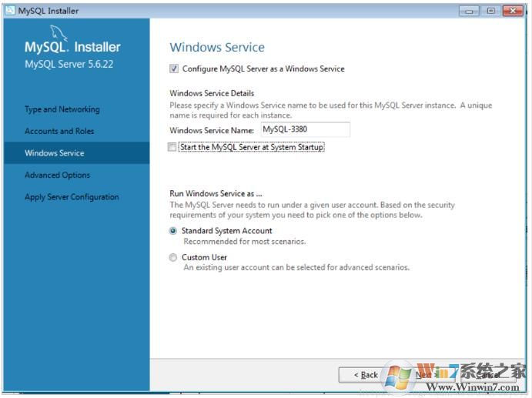
Task: Select Standard System Account radio option
Action: [x=173, y=231]
